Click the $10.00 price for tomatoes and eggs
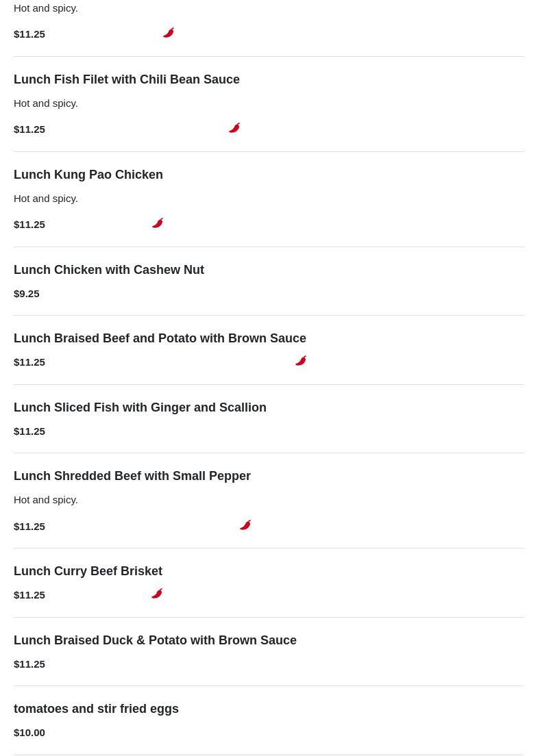The height and width of the screenshot is (756, 538). 29,733
